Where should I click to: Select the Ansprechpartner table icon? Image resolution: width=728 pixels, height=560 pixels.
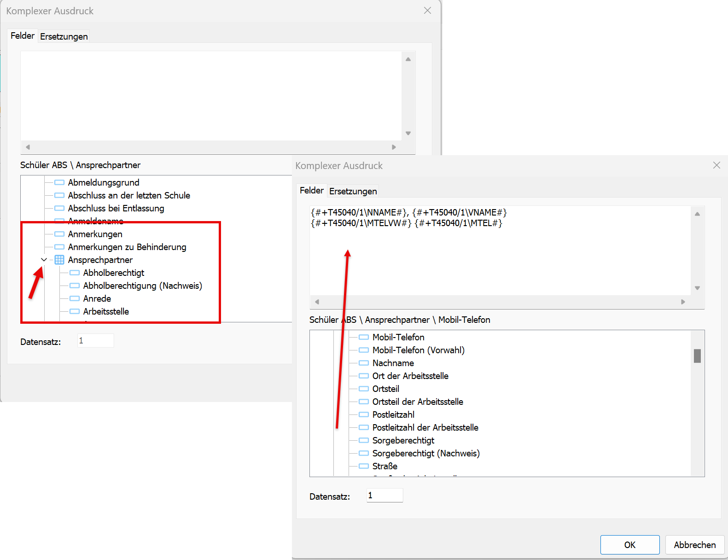tap(59, 260)
